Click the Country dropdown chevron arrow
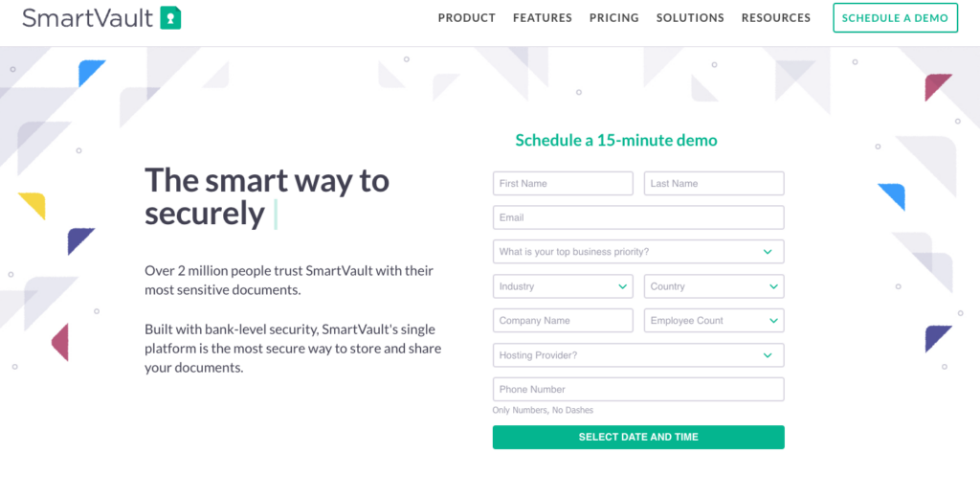 pos(772,286)
